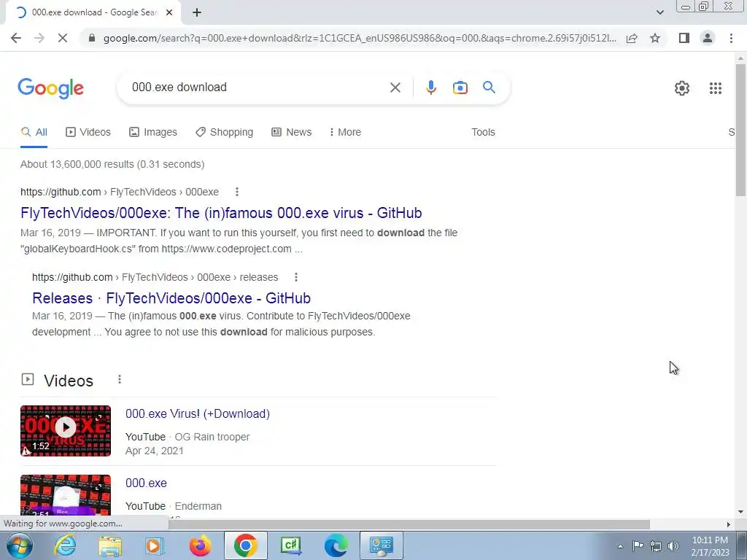Click the browser back arrow
The image size is (747, 560).
16,38
